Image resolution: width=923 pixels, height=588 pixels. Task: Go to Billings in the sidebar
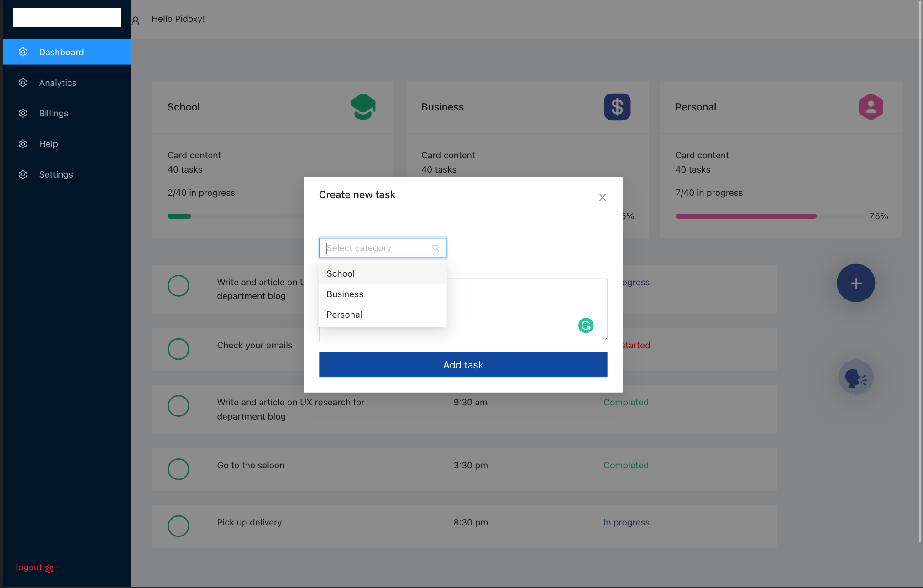53,113
